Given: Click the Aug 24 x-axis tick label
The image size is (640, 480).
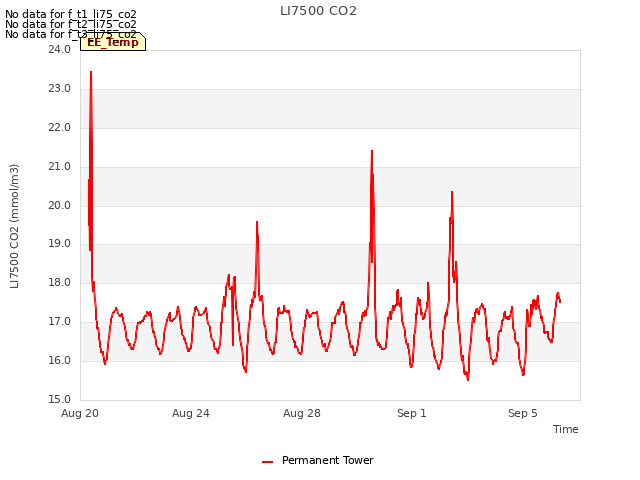Looking at the screenshot, I should click(x=191, y=413).
